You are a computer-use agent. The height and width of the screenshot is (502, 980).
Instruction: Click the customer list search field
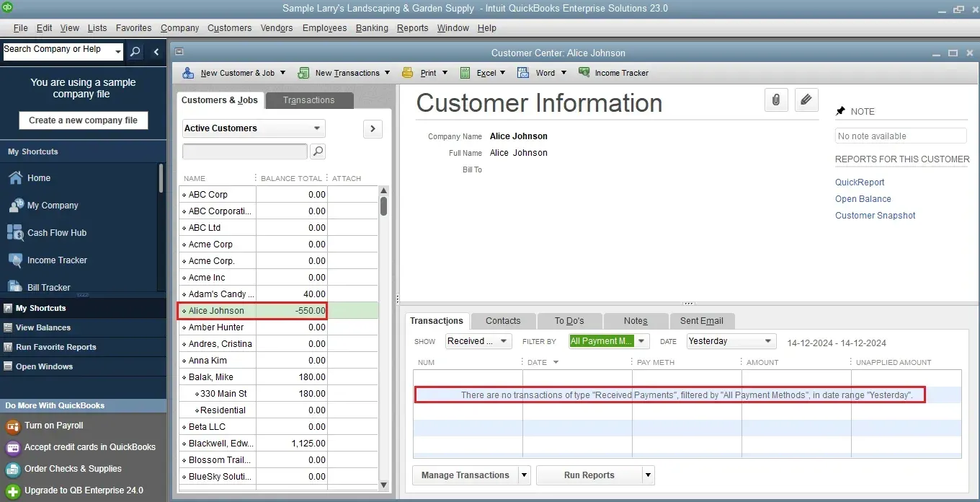pos(244,151)
